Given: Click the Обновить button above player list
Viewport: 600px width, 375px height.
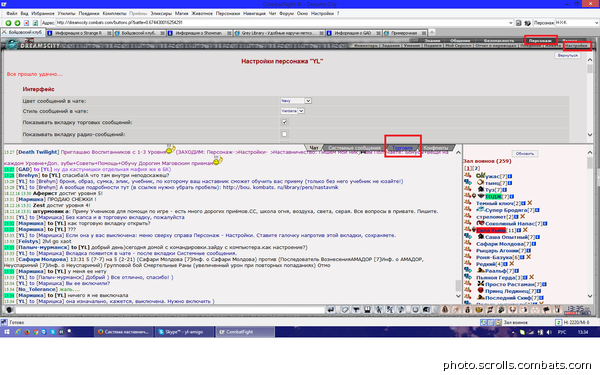Looking at the screenshot, I should coord(525,153).
